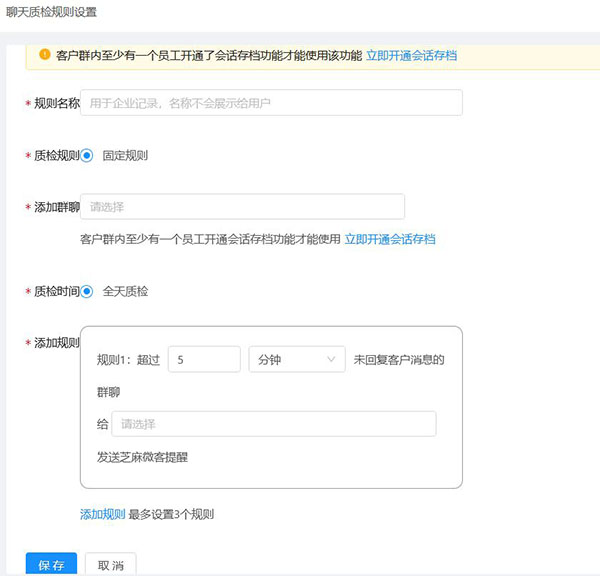This screenshot has width=600, height=576.
Task: Open the 添加群聊 selection dropdown
Action: click(x=243, y=207)
